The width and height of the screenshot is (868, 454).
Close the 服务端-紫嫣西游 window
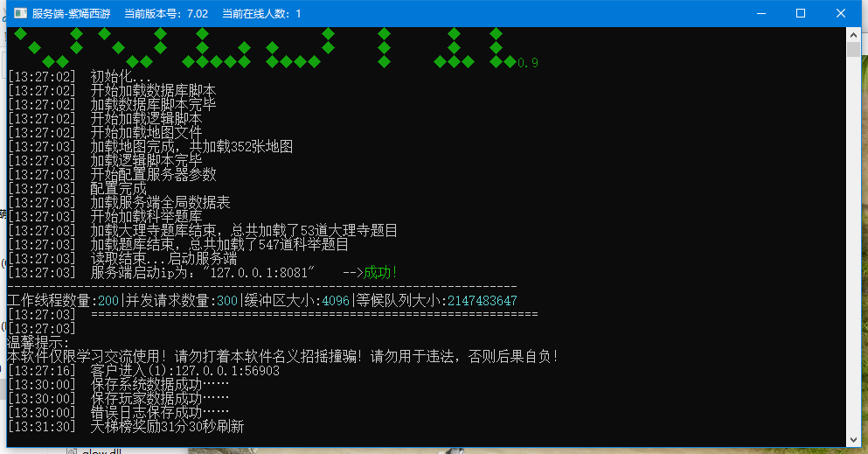(x=840, y=13)
